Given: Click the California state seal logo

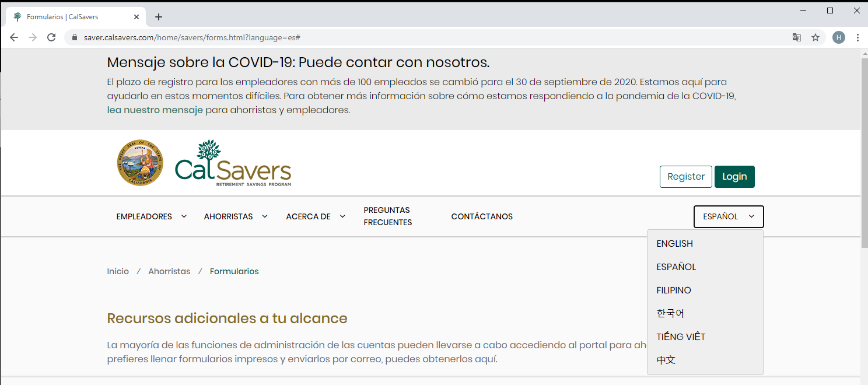Looking at the screenshot, I should (139, 163).
